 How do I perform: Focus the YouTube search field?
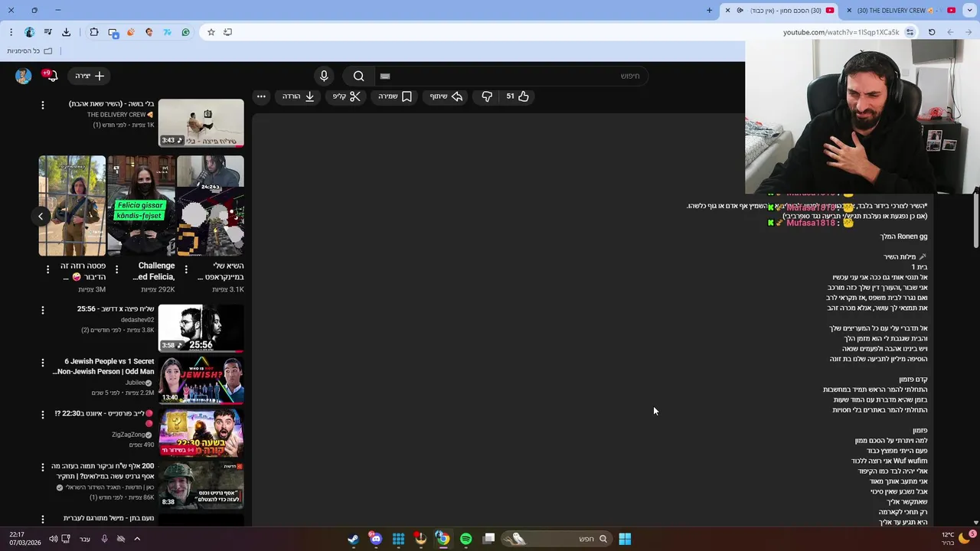tap(511, 76)
